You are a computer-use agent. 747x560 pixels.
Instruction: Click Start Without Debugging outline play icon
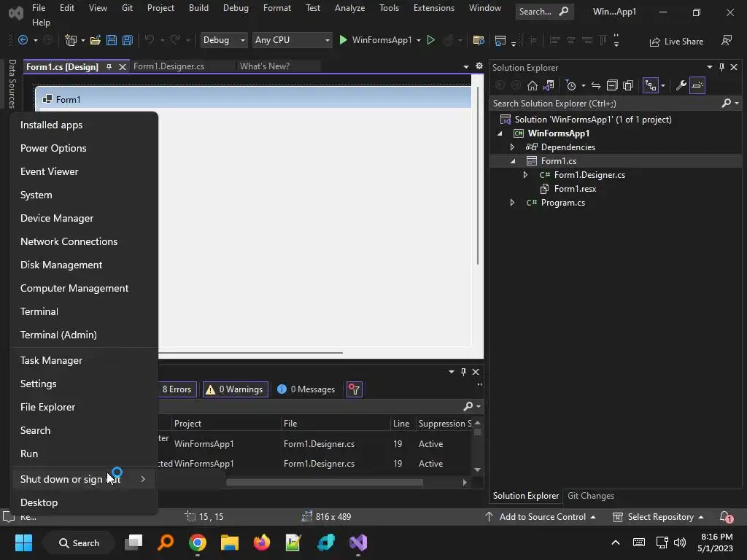(x=430, y=41)
